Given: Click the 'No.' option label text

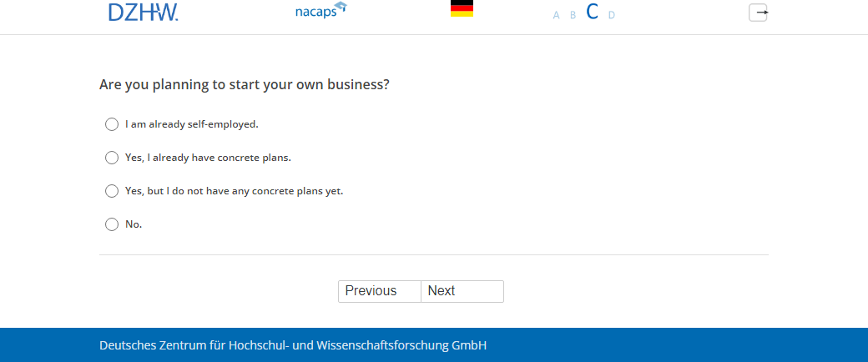Looking at the screenshot, I should coord(134,224).
